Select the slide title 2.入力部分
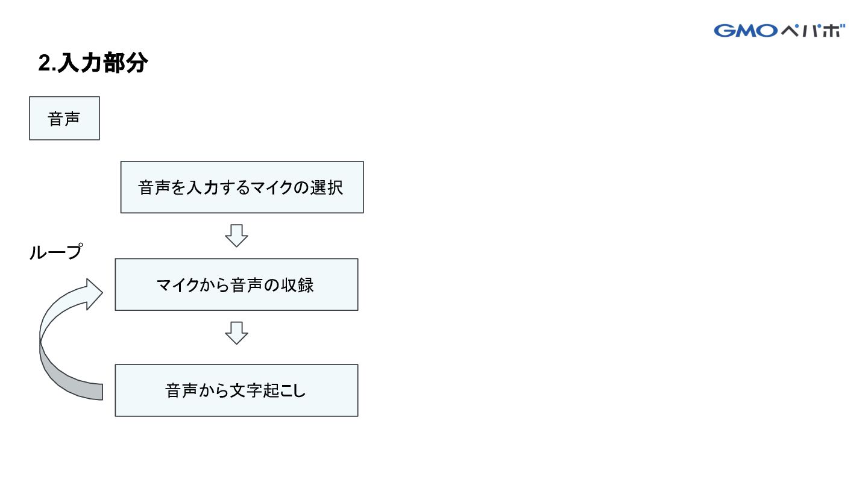The height and width of the screenshot is (488, 868). (93, 63)
